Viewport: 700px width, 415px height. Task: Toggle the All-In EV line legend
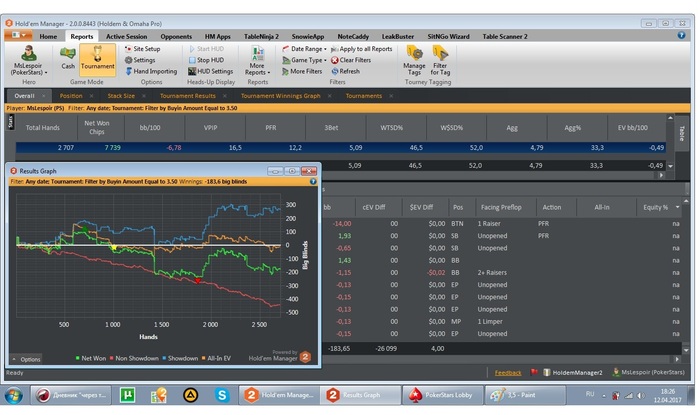[x=216, y=358]
